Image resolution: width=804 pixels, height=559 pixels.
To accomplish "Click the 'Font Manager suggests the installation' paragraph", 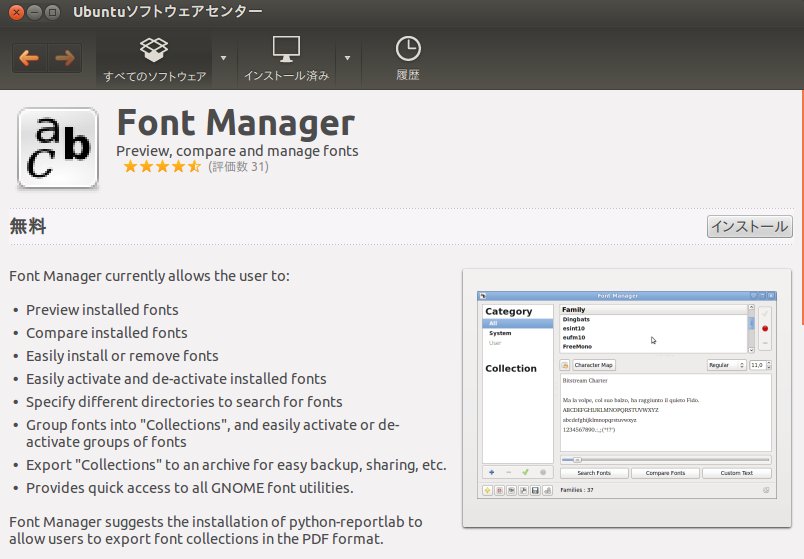I will (x=216, y=530).
